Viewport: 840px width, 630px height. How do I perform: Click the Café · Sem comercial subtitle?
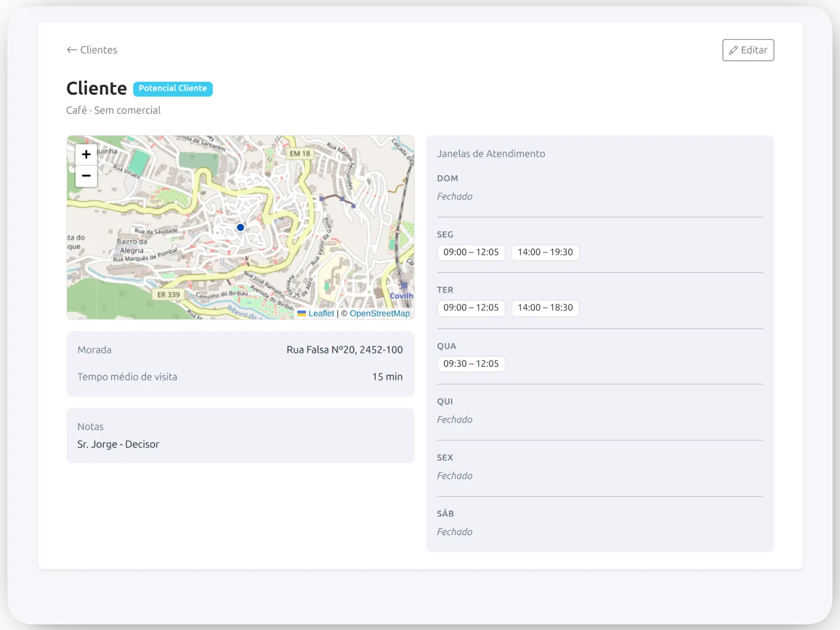tap(113, 110)
